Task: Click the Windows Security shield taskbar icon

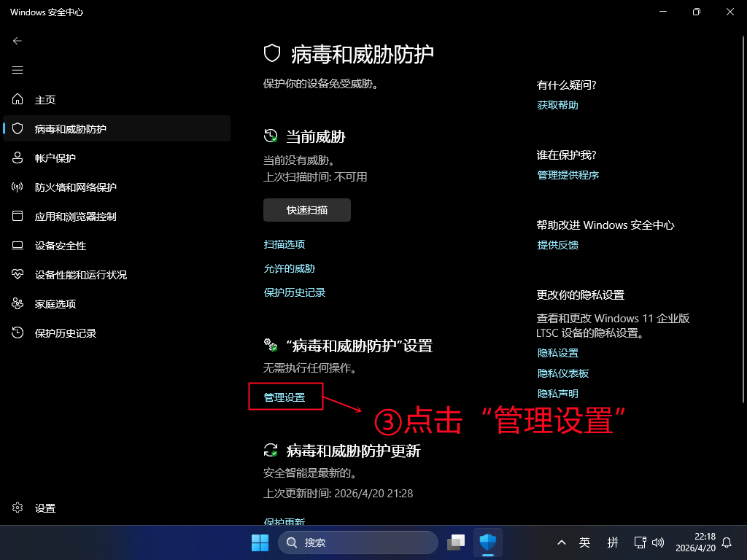Action: coord(488,542)
